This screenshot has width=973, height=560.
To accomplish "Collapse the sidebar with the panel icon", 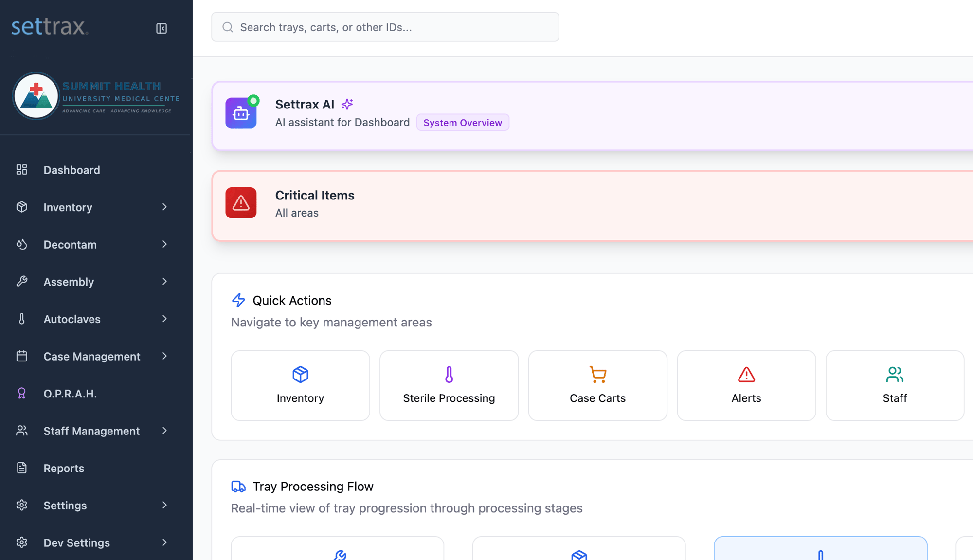I will [x=162, y=28].
